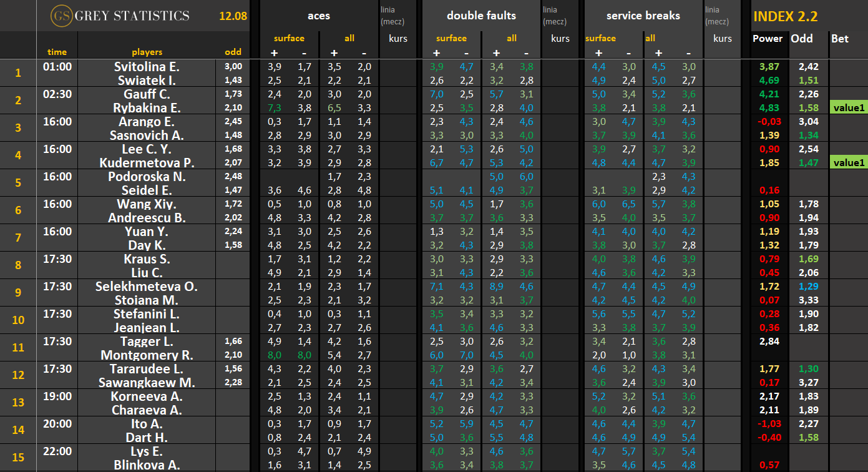This screenshot has width=868, height=472.
Task: Select player Seidel E.
Action: (x=147, y=190)
